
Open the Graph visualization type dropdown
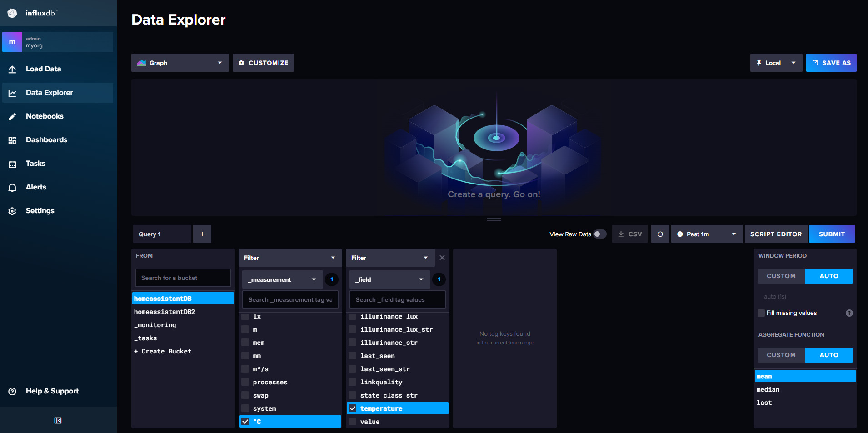180,63
